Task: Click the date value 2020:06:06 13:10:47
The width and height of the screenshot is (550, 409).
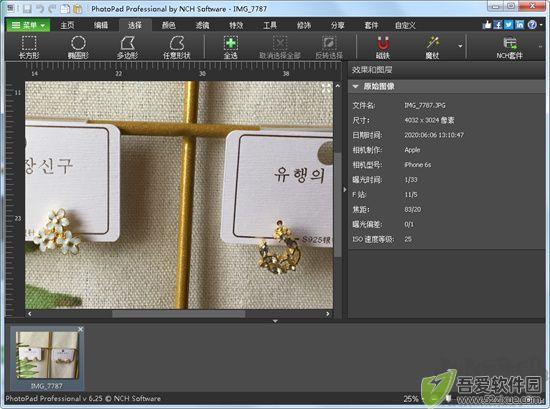Action: point(434,135)
